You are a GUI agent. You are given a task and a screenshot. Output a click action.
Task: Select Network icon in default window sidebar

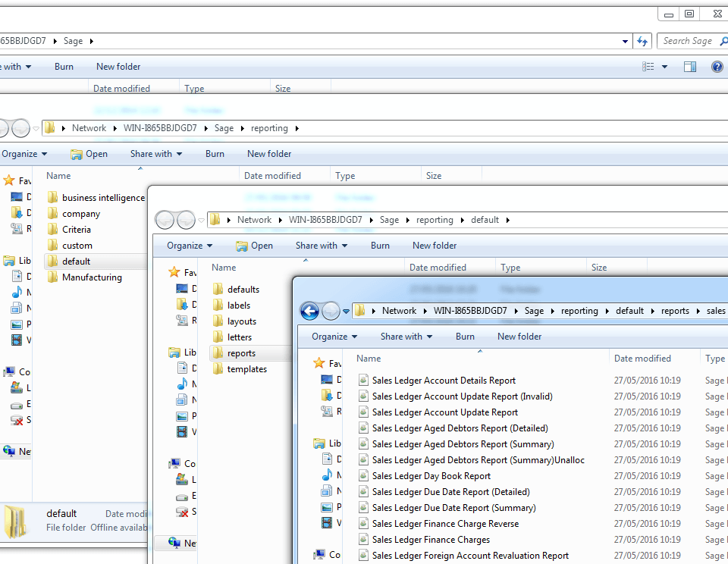pos(174,542)
